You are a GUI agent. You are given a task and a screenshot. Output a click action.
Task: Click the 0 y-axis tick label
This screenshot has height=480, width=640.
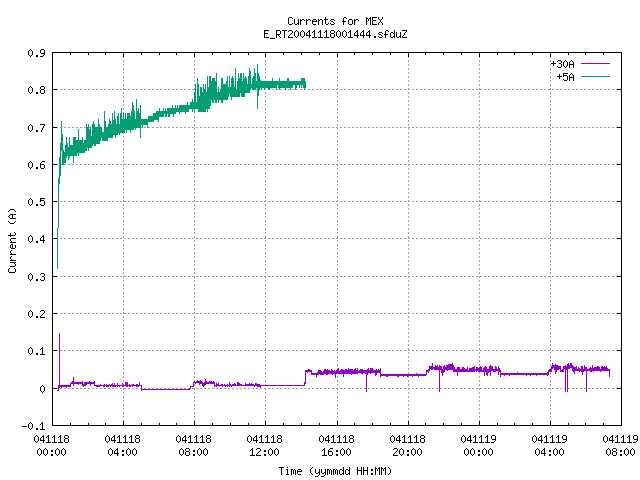coord(42,389)
